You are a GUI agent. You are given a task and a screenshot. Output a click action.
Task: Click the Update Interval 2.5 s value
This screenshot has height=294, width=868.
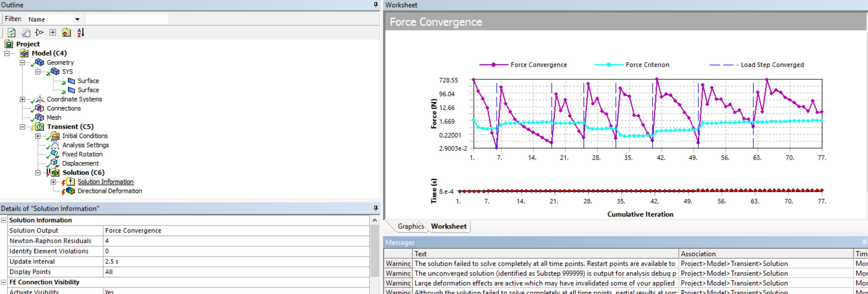point(236,261)
